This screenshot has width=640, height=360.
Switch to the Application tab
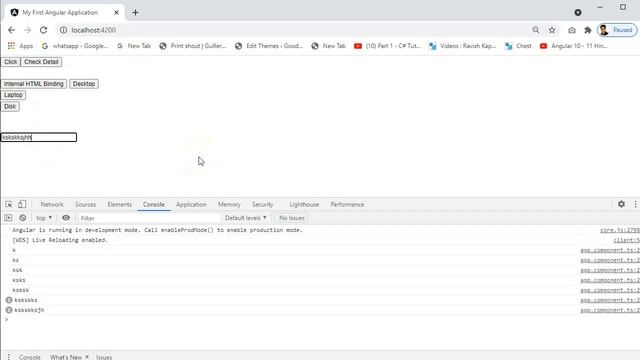191,204
